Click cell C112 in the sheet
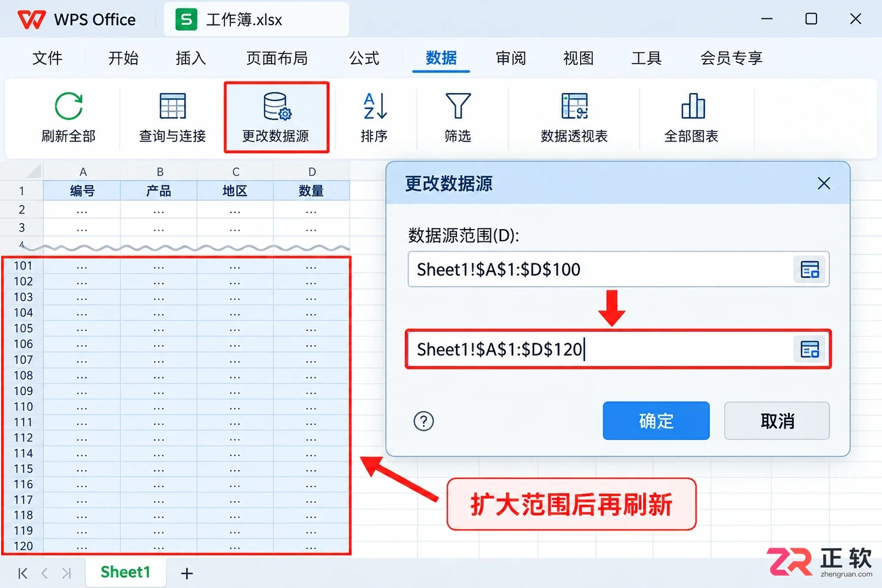 pos(235,438)
